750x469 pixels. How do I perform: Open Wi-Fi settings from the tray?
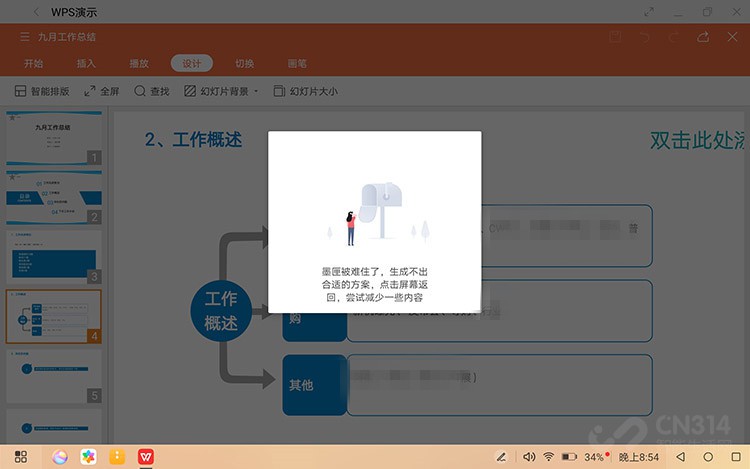tap(549, 457)
